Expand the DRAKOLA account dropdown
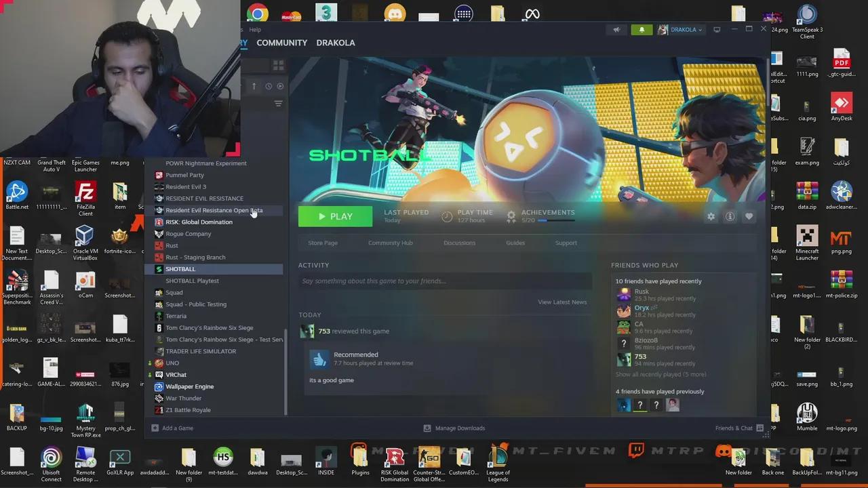Viewport: 868px width, 488px height. pos(680,30)
